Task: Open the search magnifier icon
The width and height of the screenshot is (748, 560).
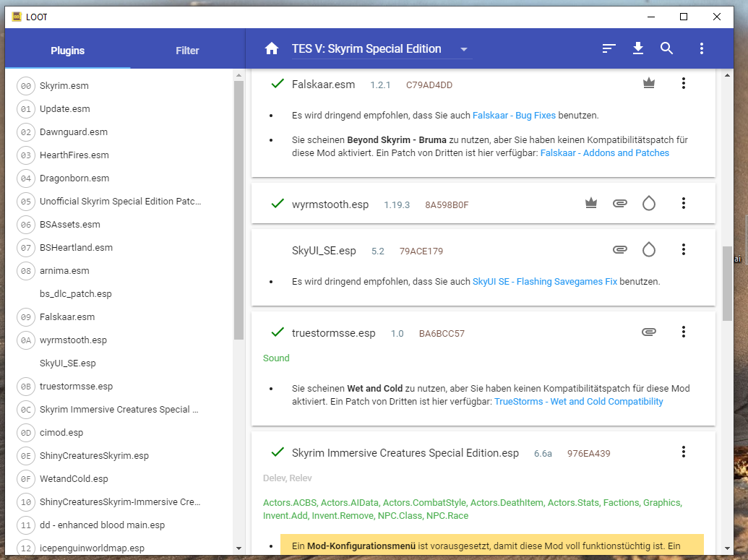Action: click(x=666, y=49)
